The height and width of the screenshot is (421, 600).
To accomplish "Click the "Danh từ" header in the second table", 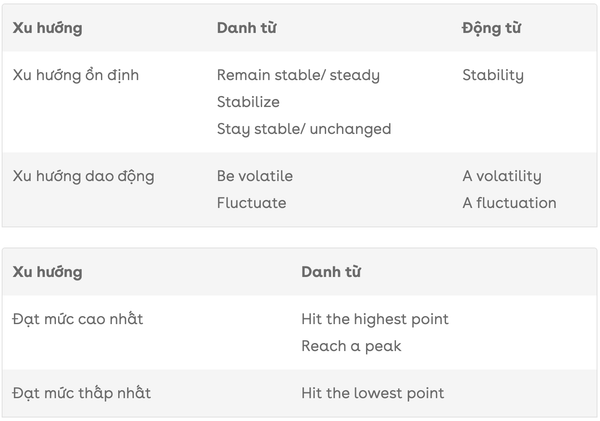I will pos(331,272).
